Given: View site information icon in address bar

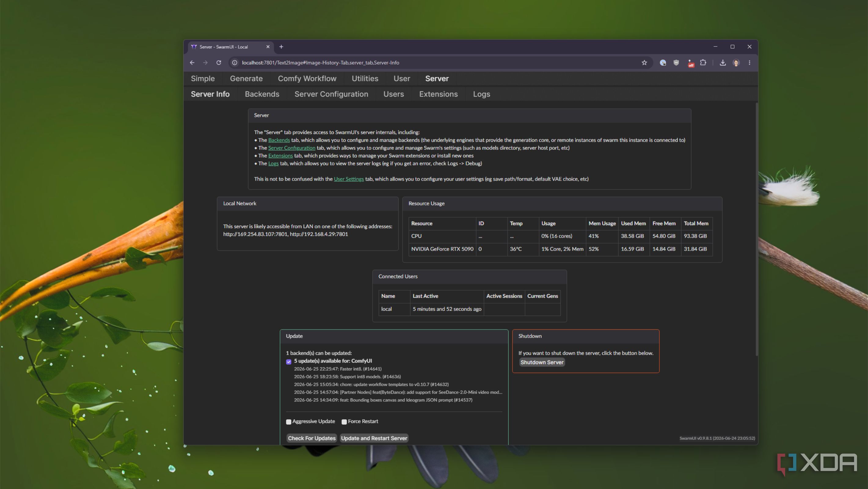Looking at the screenshot, I should coord(235,63).
